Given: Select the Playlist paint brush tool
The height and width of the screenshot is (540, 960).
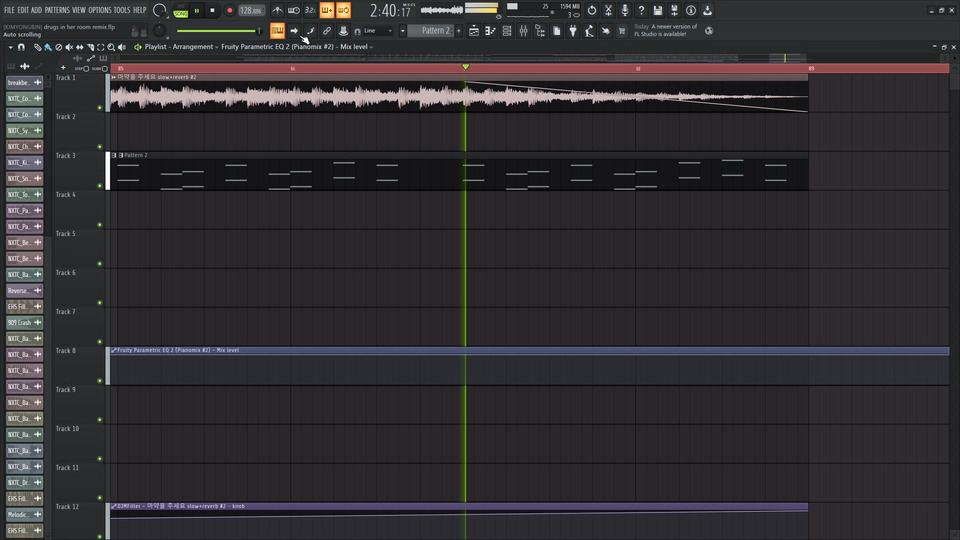Looking at the screenshot, I should (x=48, y=47).
